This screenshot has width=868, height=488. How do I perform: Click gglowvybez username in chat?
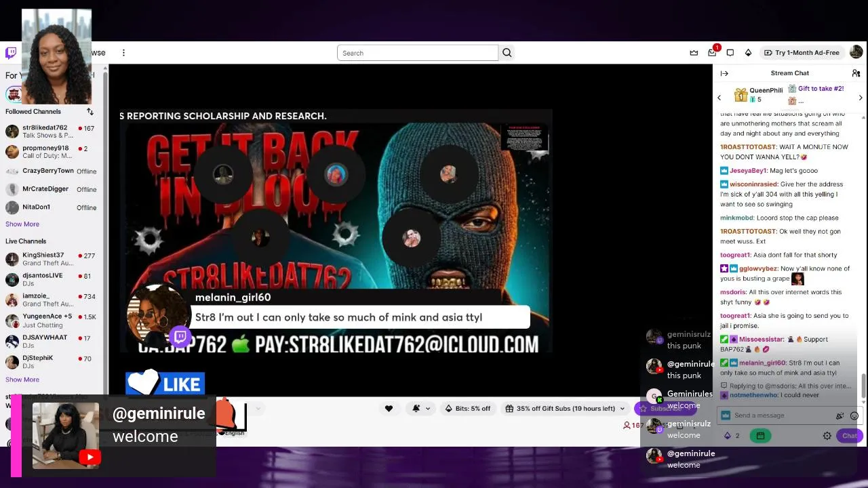(759, 268)
